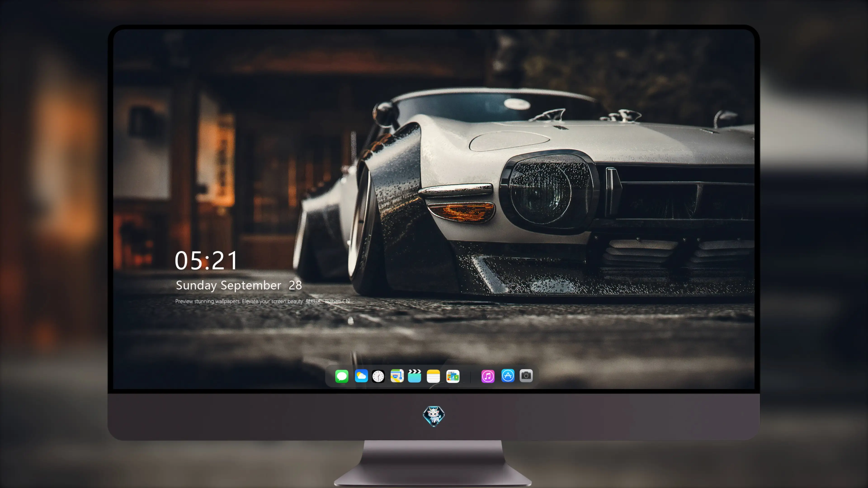Click the date text 'Sunday September 28'

point(239,285)
